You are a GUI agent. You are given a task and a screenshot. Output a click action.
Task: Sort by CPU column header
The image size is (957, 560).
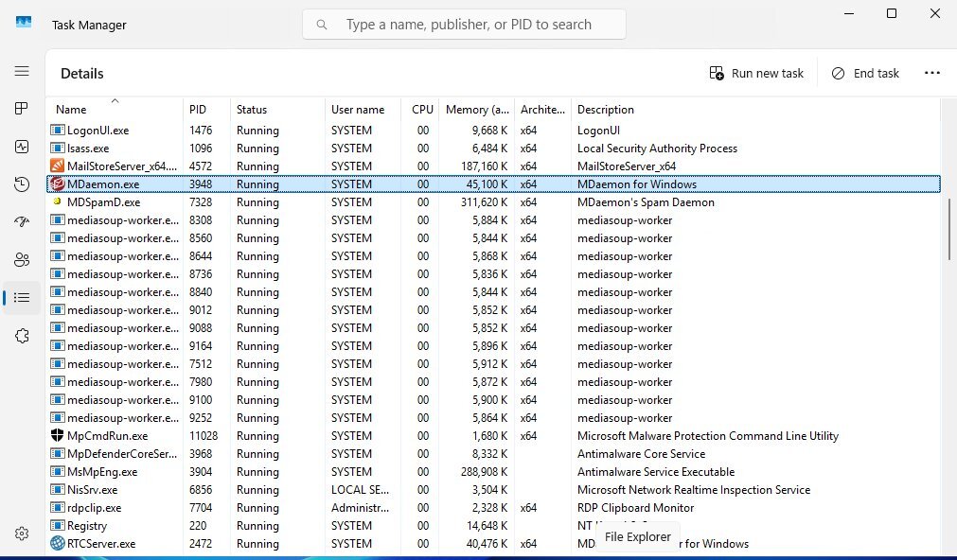pyautogui.click(x=420, y=109)
